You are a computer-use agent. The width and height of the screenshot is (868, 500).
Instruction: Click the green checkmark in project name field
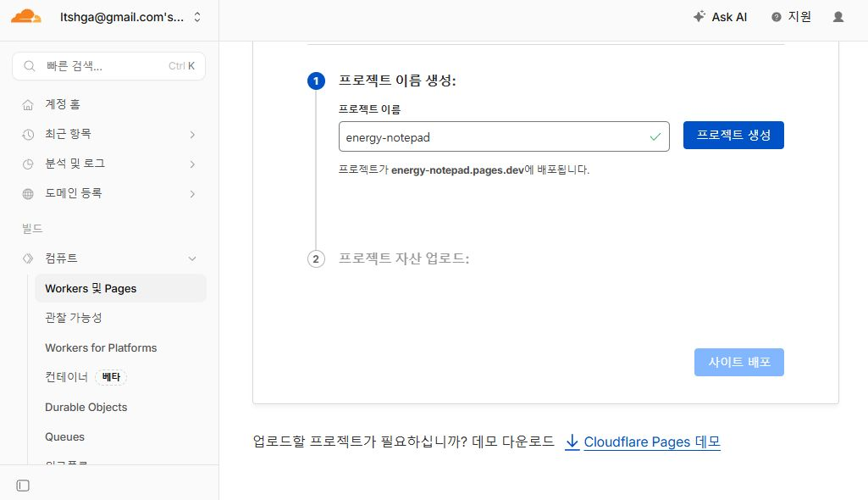click(x=655, y=136)
